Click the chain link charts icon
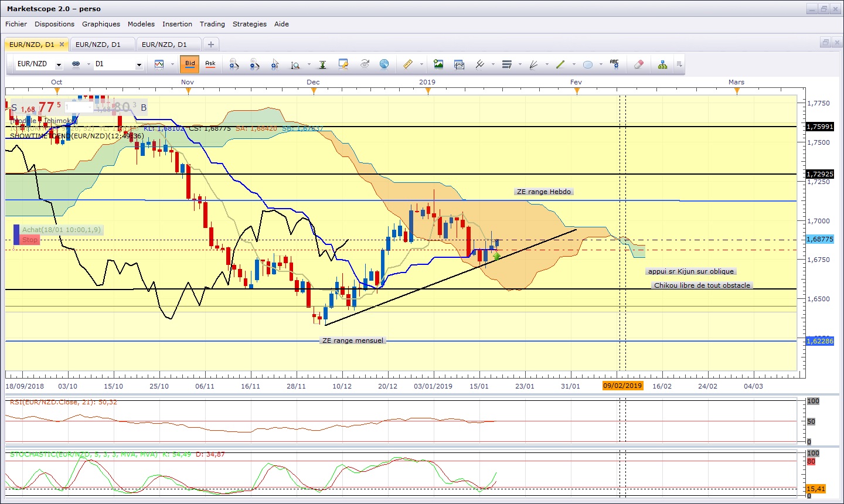 point(76,64)
